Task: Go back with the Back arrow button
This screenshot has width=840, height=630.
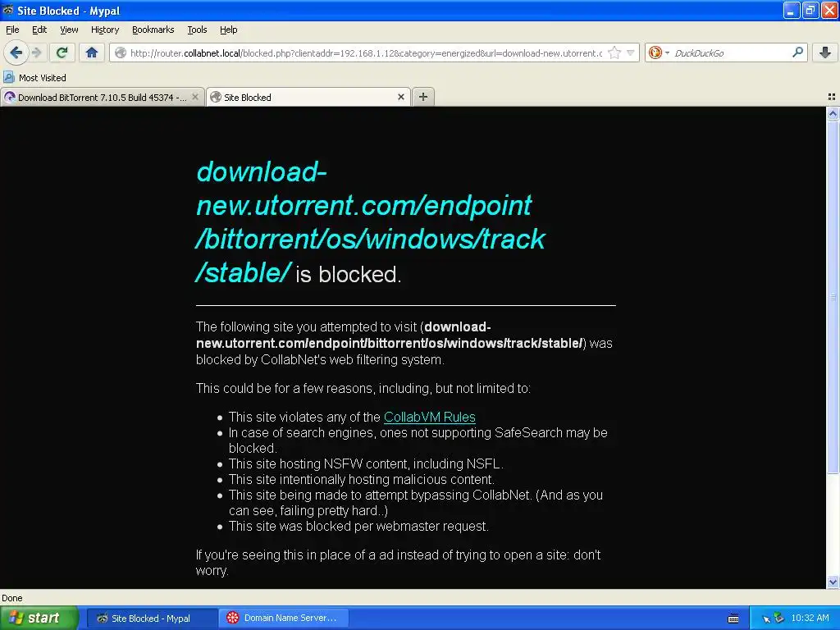Action: pos(16,52)
